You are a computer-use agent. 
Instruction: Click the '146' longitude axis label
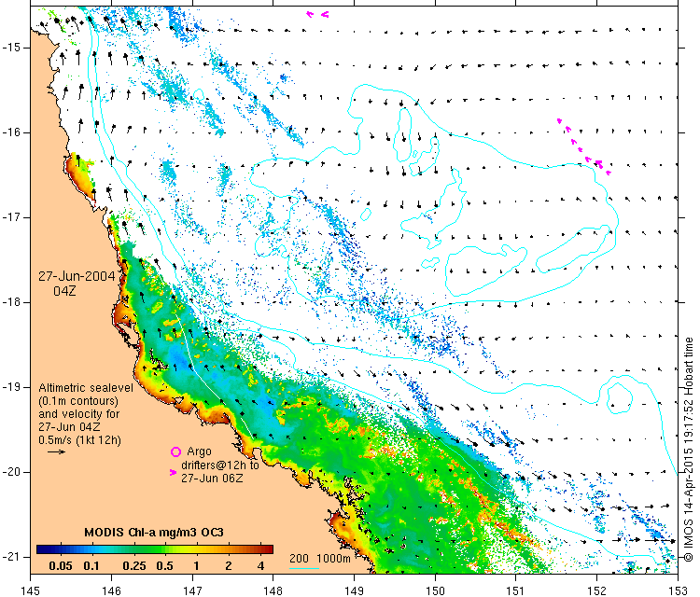coord(111,590)
